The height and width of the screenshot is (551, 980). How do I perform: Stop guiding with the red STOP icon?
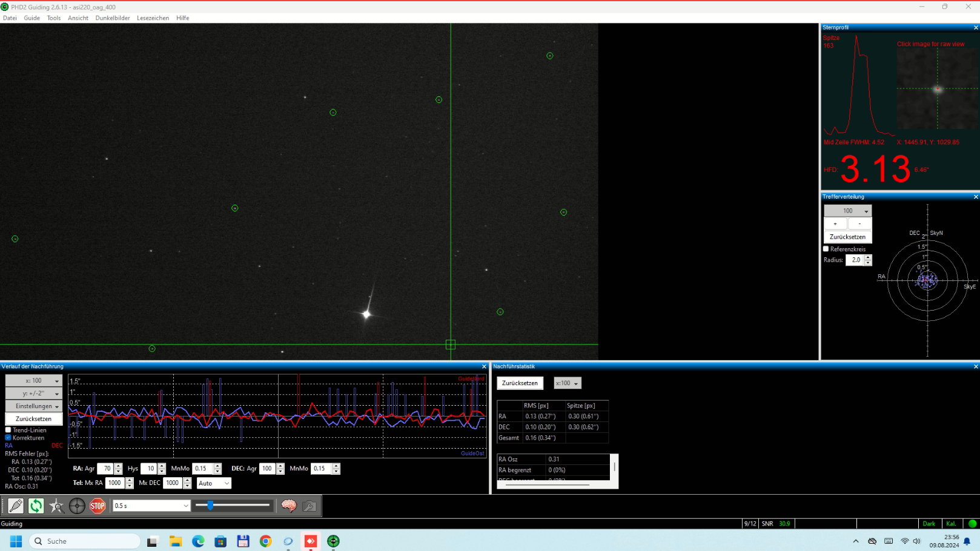tap(98, 506)
